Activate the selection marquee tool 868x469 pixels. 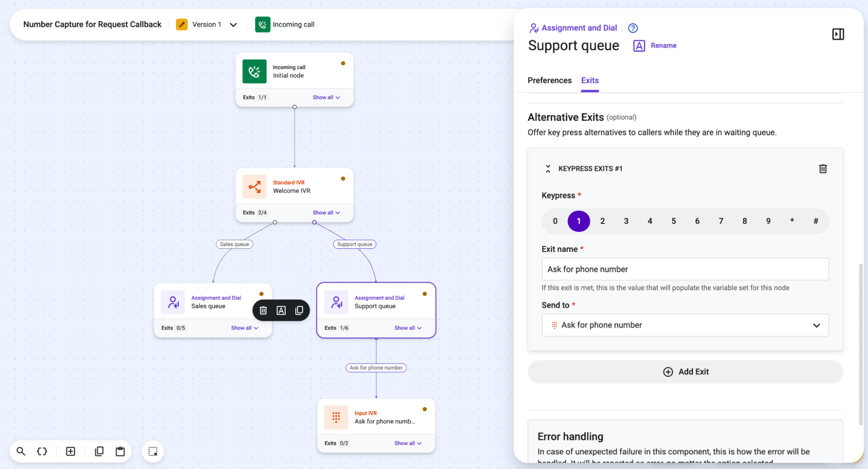coord(153,451)
